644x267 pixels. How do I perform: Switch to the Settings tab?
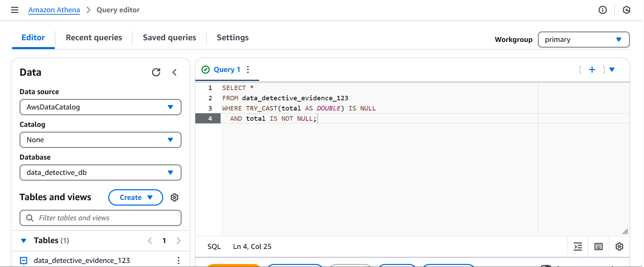(x=233, y=38)
